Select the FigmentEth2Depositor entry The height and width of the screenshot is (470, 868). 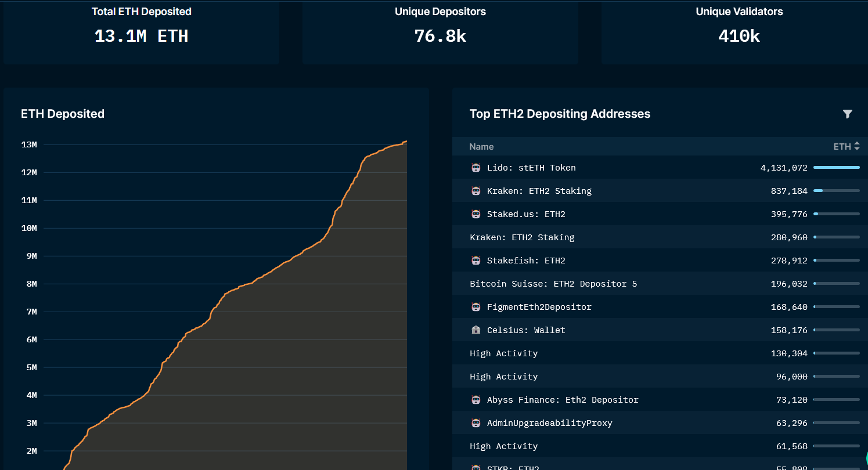[x=539, y=307]
